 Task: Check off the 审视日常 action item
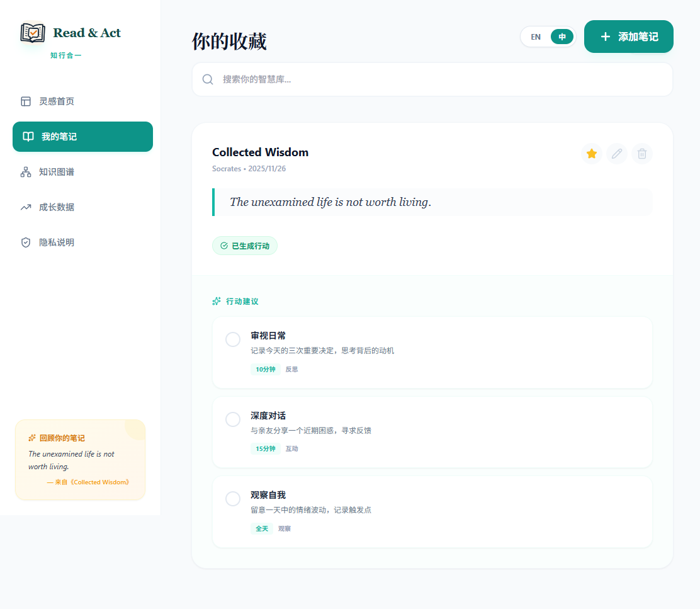tap(233, 339)
